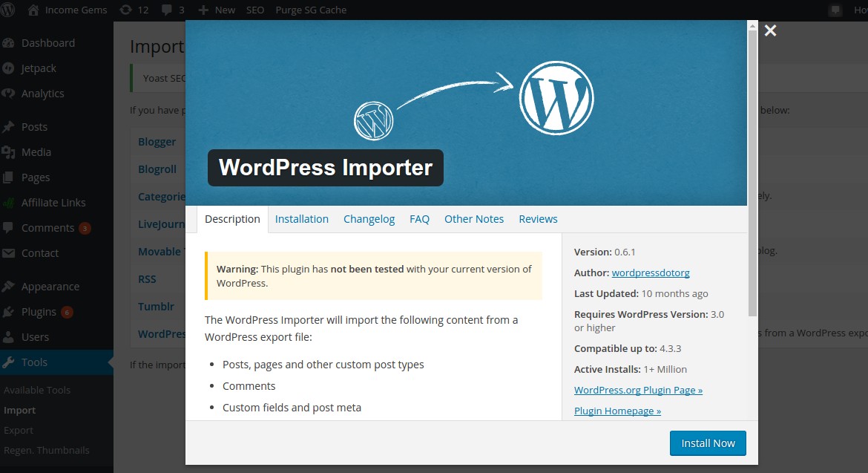
Task: Open the FAQ tab
Action: tap(420, 219)
